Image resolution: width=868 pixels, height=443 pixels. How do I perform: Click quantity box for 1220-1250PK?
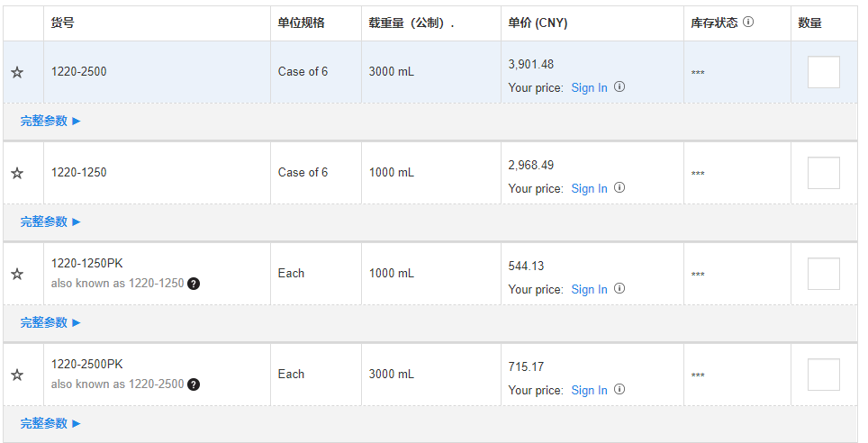pyautogui.click(x=823, y=274)
